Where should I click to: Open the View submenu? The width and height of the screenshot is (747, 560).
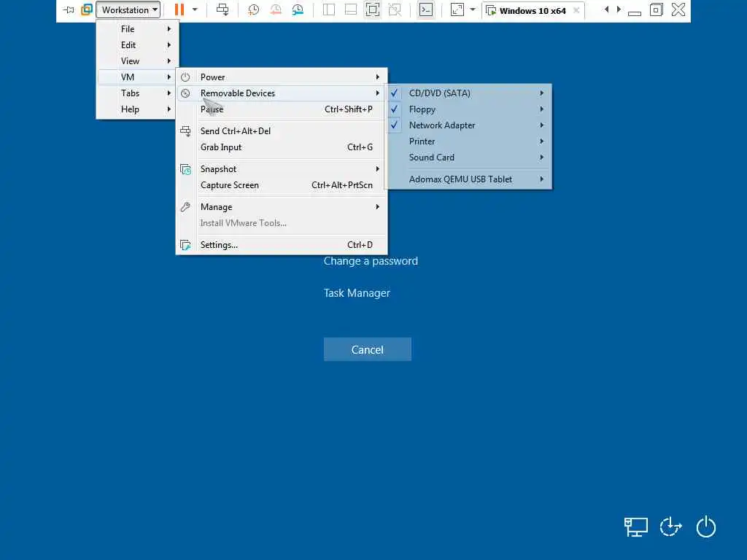tap(138, 61)
